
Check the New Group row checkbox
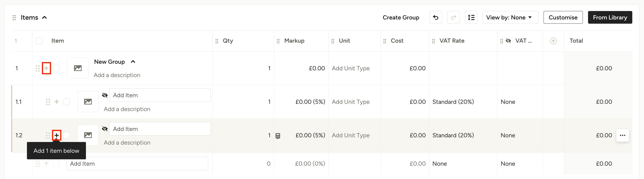click(56, 68)
